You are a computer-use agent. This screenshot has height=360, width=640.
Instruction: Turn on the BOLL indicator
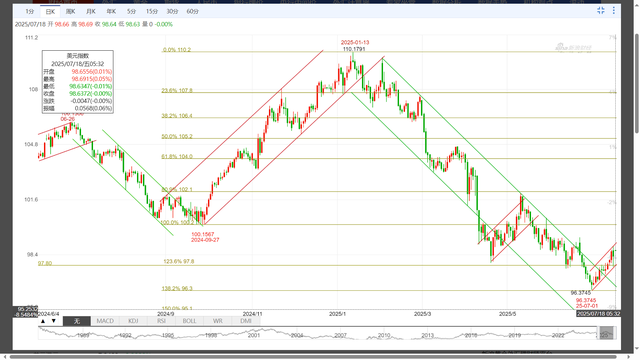click(x=189, y=321)
